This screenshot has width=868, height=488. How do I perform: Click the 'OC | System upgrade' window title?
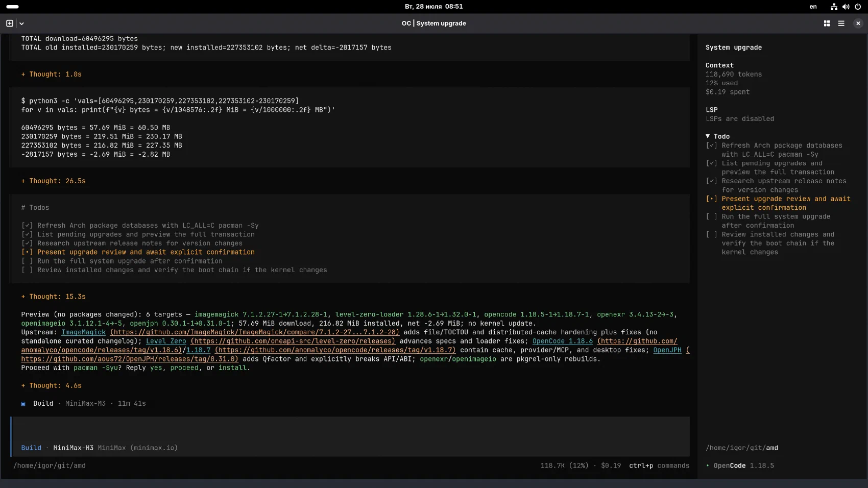click(x=433, y=23)
